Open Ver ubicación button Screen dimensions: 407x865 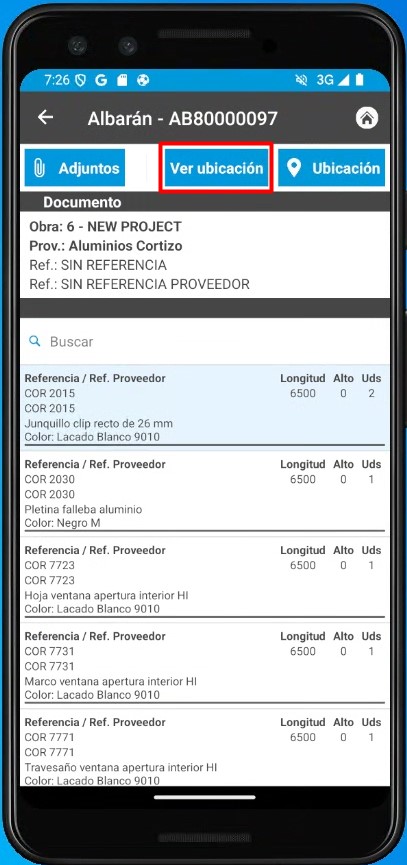click(x=216, y=168)
